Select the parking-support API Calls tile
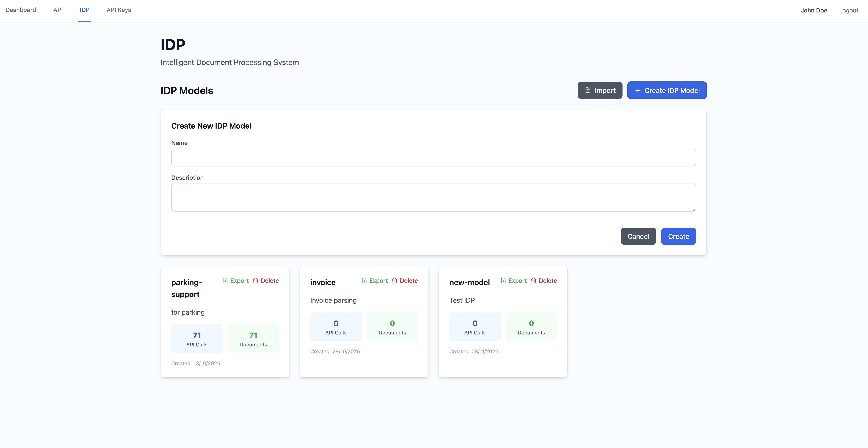This screenshot has width=868, height=448. (197, 338)
